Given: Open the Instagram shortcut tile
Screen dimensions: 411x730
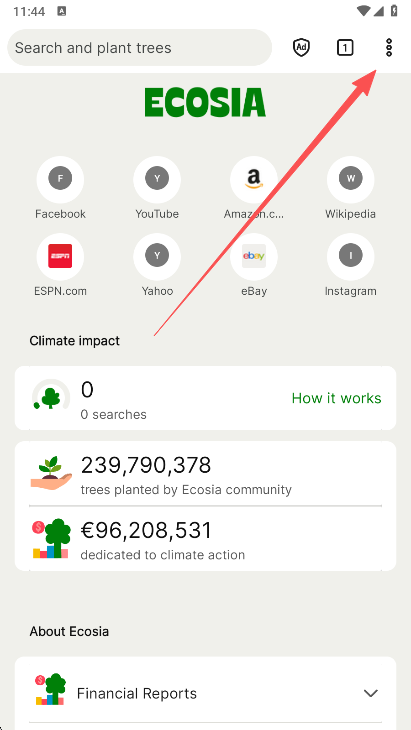Looking at the screenshot, I should (x=350, y=265).
